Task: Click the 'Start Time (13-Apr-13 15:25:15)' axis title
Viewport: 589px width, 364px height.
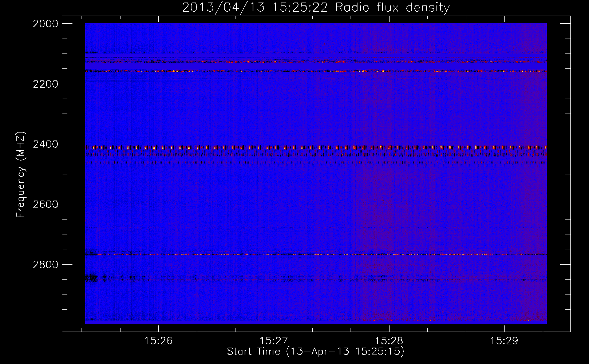Action: pyautogui.click(x=316, y=352)
